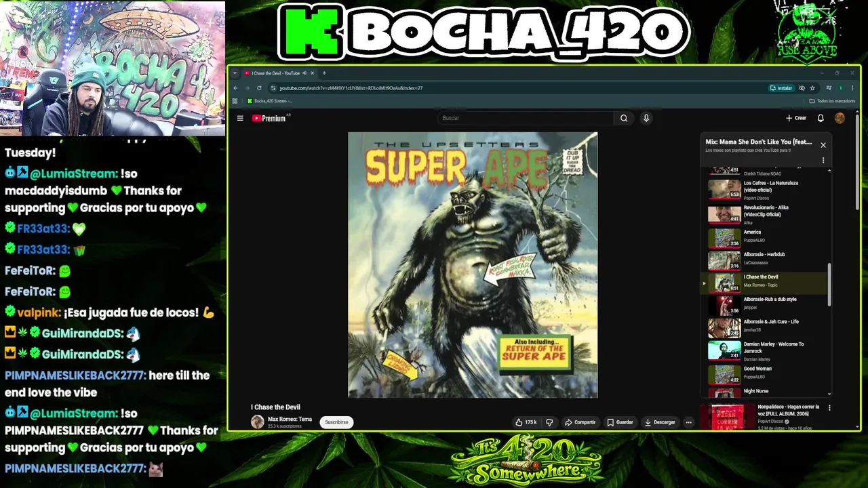Click the browser address bar URL
The height and width of the screenshot is (488, 868).
pos(351,88)
